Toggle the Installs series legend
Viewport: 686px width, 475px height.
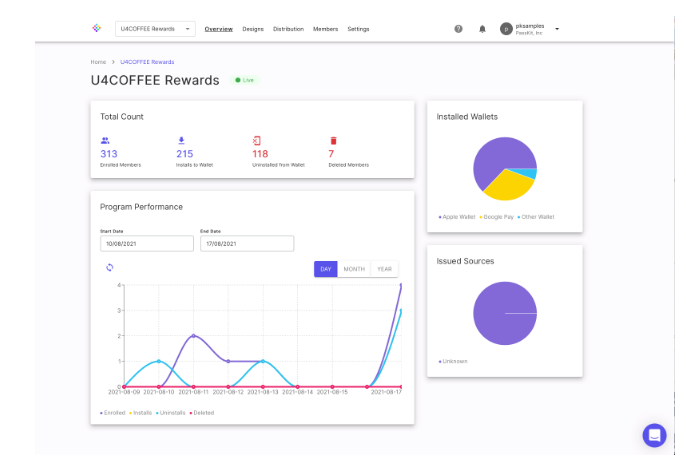[141, 412]
